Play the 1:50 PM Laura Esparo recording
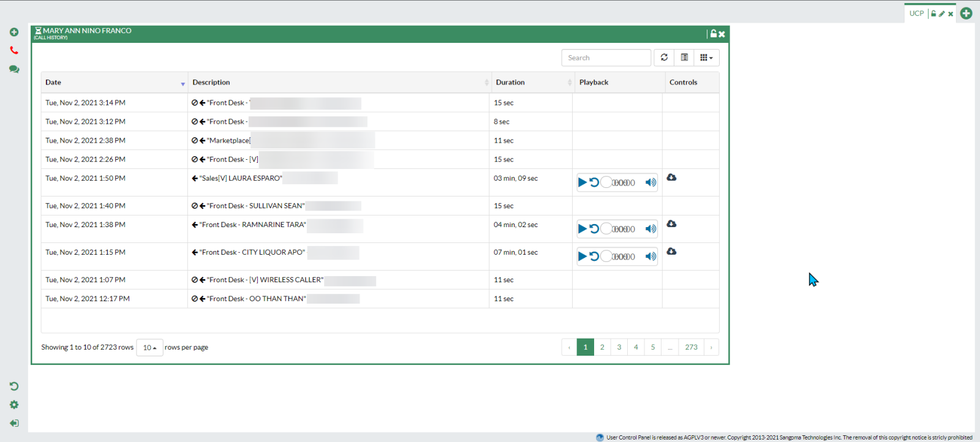Viewport: 980px width, 442px height. 582,182
